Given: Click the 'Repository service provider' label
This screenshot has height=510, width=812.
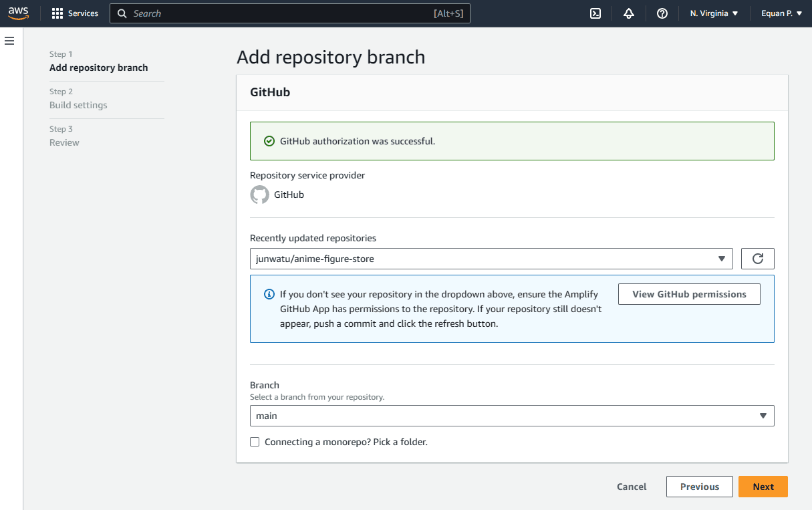Looking at the screenshot, I should 307,175.
